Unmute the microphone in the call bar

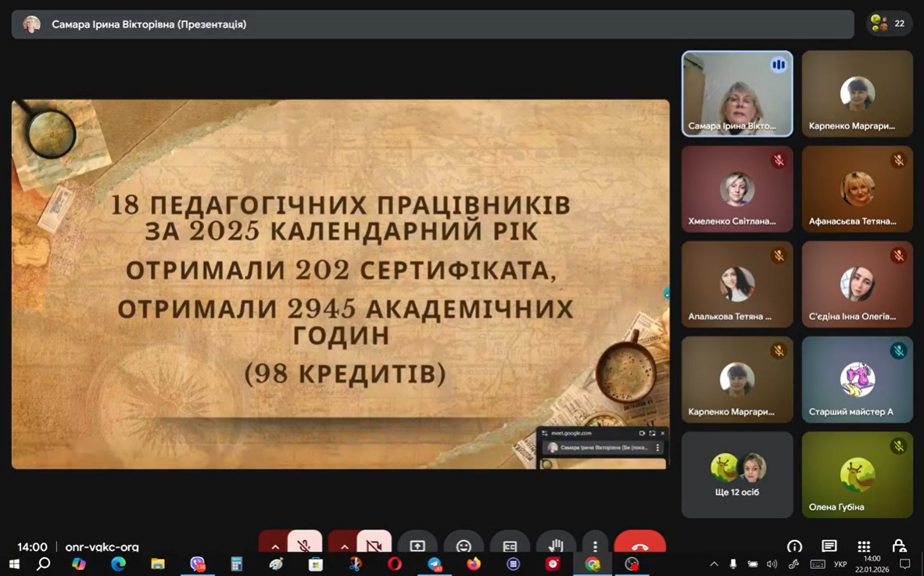tap(304, 545)
